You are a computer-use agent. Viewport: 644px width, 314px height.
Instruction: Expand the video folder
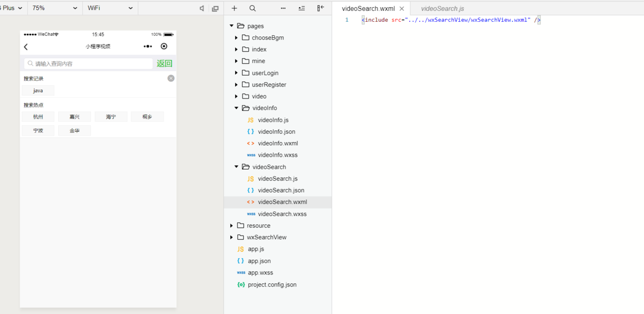pyautogui.click(x=236, y=97)
